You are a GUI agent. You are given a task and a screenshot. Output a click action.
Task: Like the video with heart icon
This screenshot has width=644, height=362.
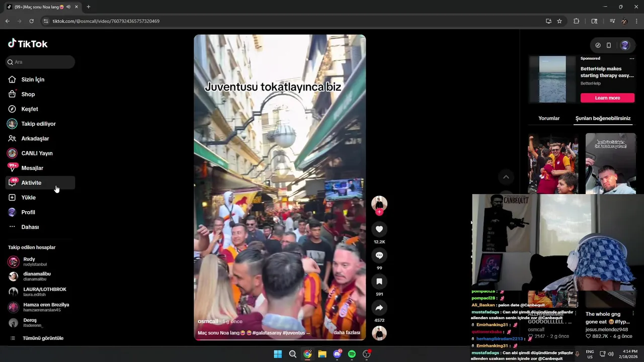(x=379, y=229)
